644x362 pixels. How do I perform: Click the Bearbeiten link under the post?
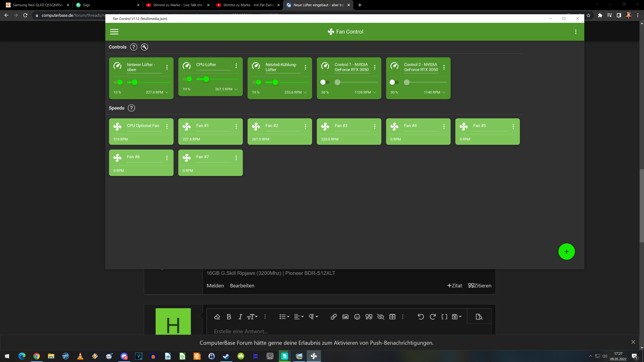(x=242, y=286)
